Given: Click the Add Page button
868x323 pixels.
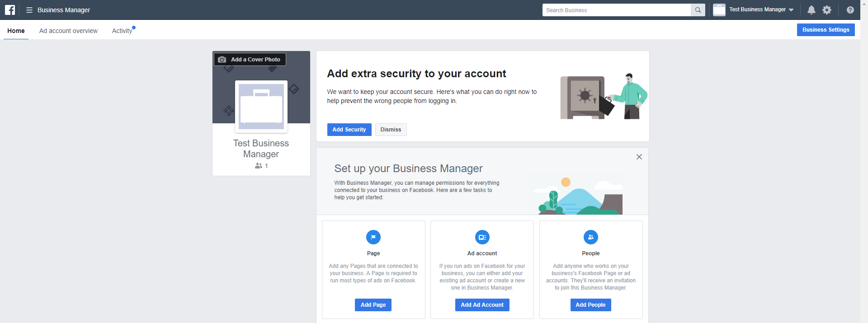Looking at the screenshot, I should coord(373,305).
